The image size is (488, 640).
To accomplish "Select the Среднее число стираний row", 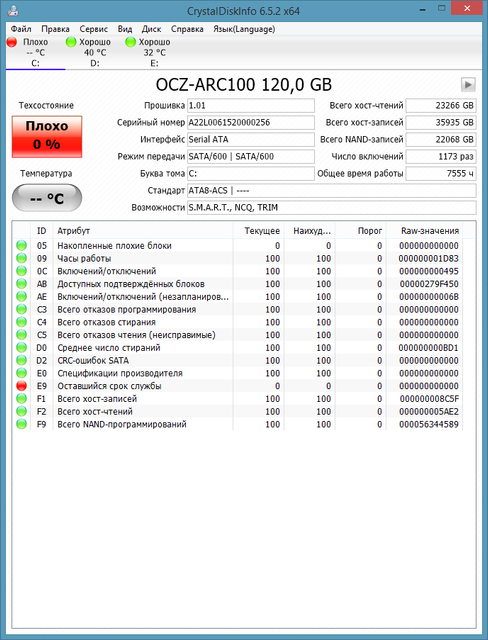I will (x=238, y=348).
